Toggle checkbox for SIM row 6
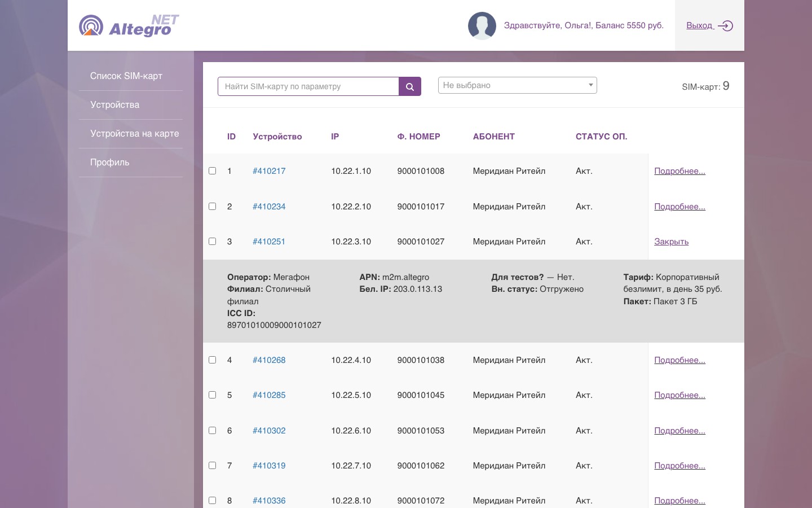 pos(213,430)
